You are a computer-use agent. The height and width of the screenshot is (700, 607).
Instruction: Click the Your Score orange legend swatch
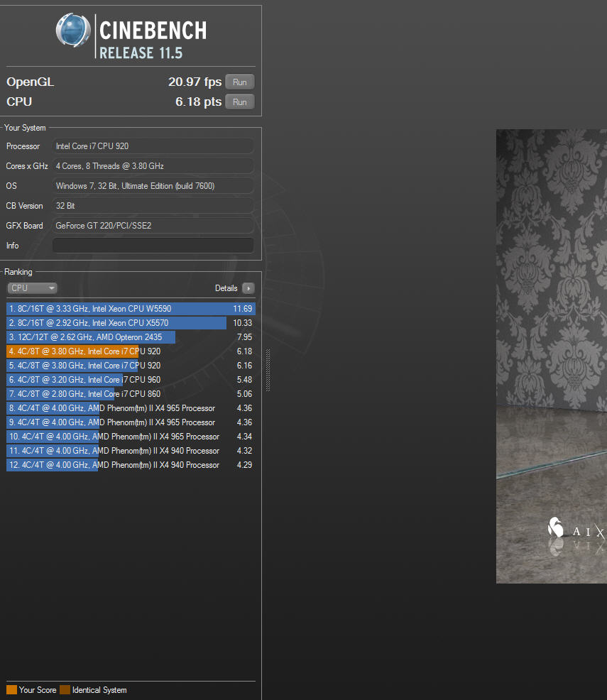point(11,690)
